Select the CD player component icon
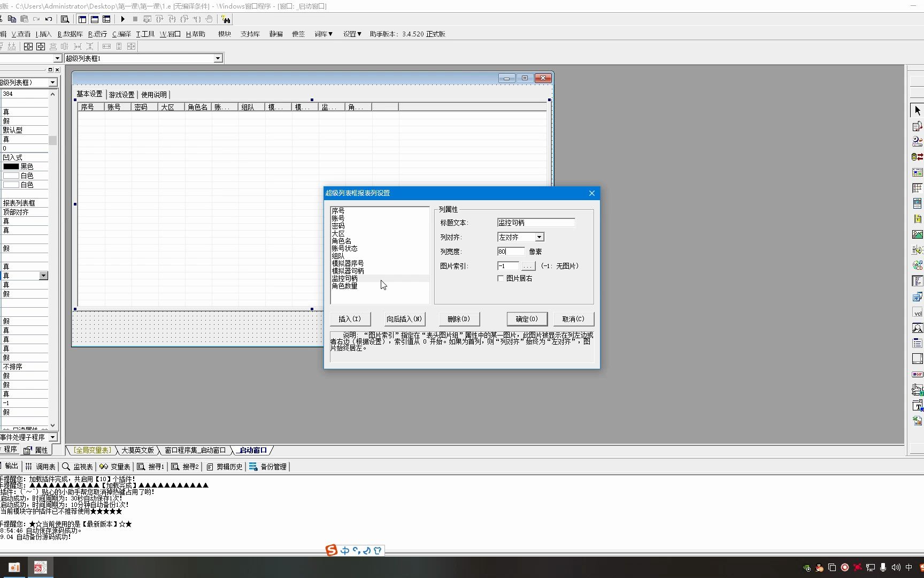 [917, 265]
